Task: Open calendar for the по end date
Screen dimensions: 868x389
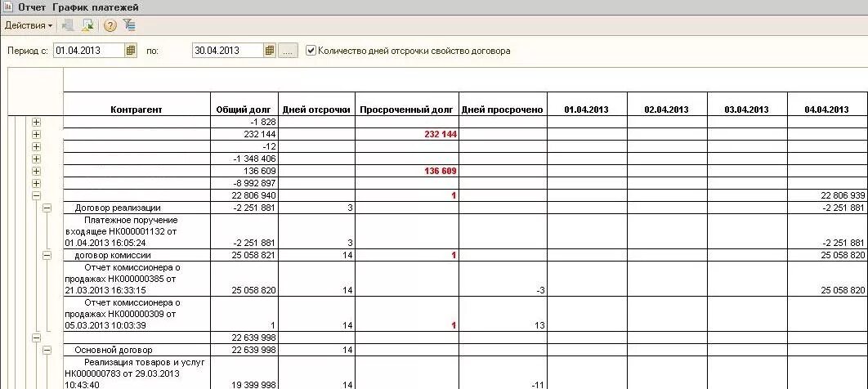Action: click(x=270, y=51)
